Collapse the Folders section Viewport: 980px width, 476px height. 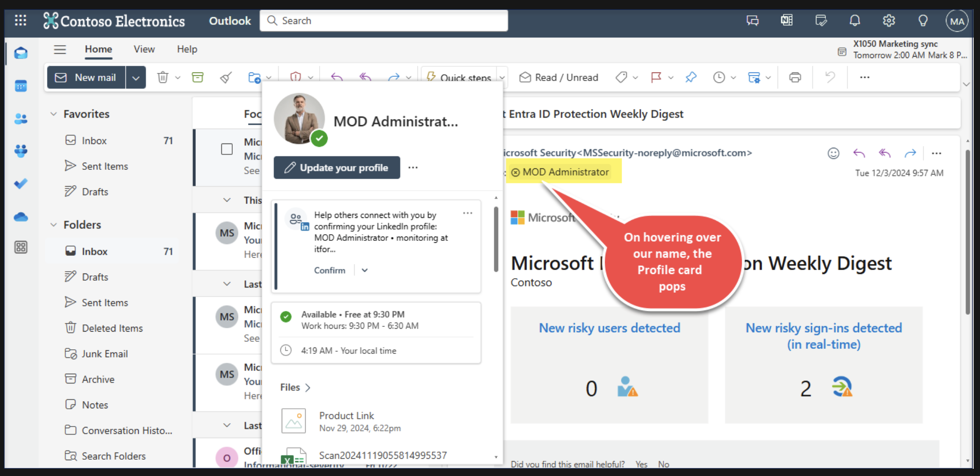click(x=54, y=225)
